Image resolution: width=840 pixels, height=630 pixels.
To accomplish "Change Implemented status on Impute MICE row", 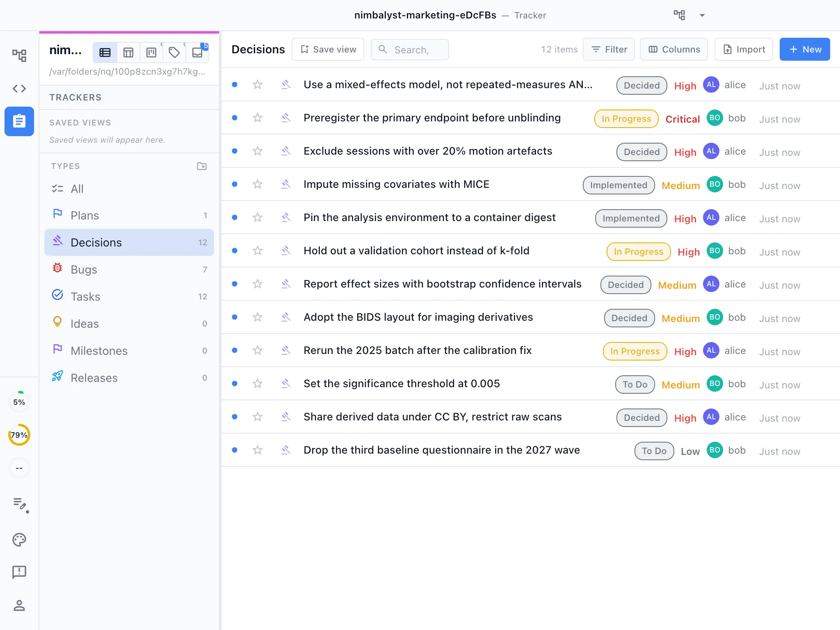I will [619, 185].
